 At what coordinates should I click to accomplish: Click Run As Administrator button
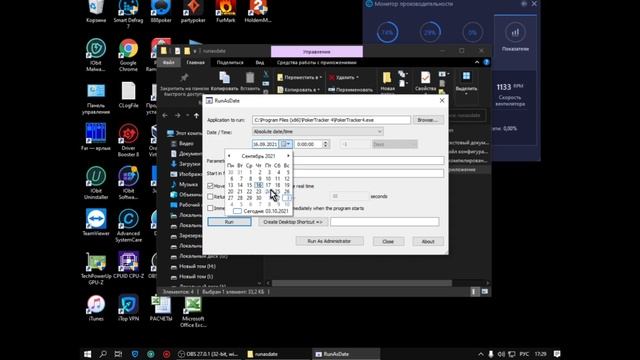(x=329, y=241)
